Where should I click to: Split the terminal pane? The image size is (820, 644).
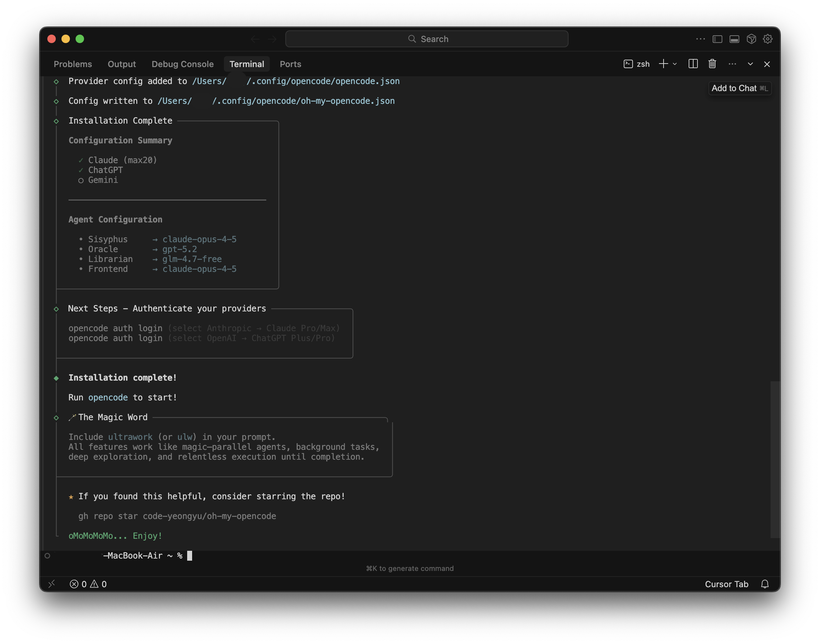693,64
